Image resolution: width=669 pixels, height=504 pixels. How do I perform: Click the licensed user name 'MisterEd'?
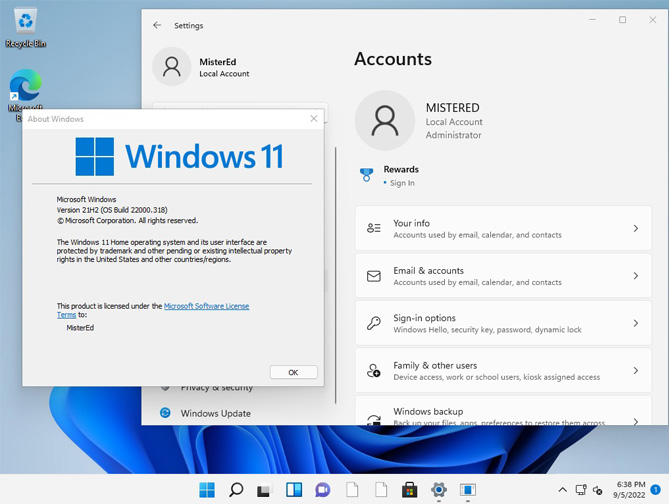point(80,328)
